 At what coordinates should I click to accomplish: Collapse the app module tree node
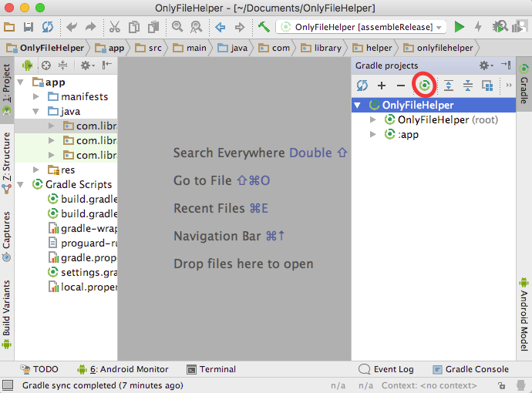[x=20, y=82]
